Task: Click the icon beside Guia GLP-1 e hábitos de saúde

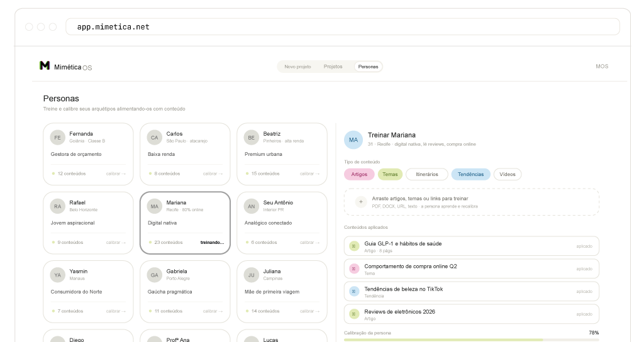Action: [x=353, y=246]
